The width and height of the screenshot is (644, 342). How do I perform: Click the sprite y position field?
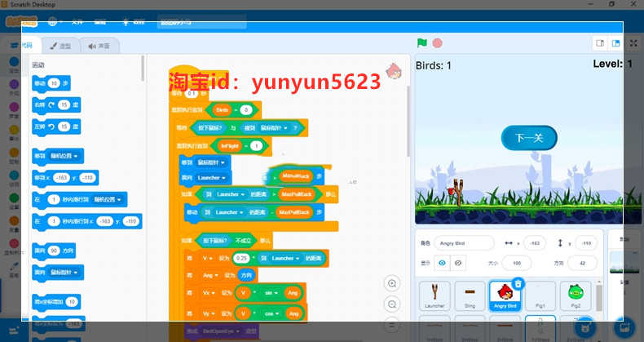click(586, 243)
